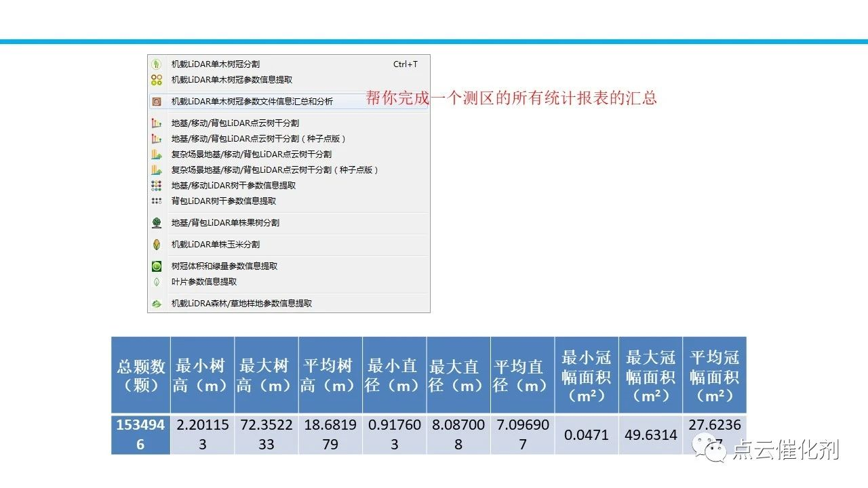This screenshot has height=488, width=868.
Task: Click the table header 最大直径（m）
Action: point(458,375)
